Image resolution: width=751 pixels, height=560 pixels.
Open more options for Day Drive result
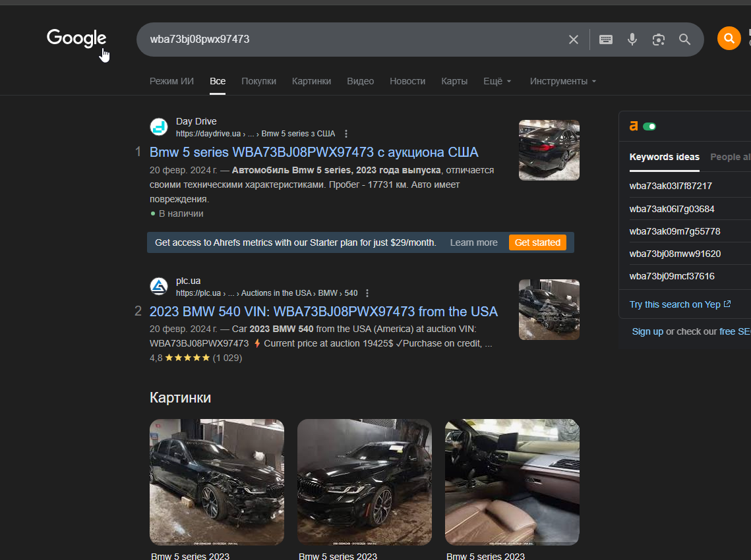click(345, 134)
